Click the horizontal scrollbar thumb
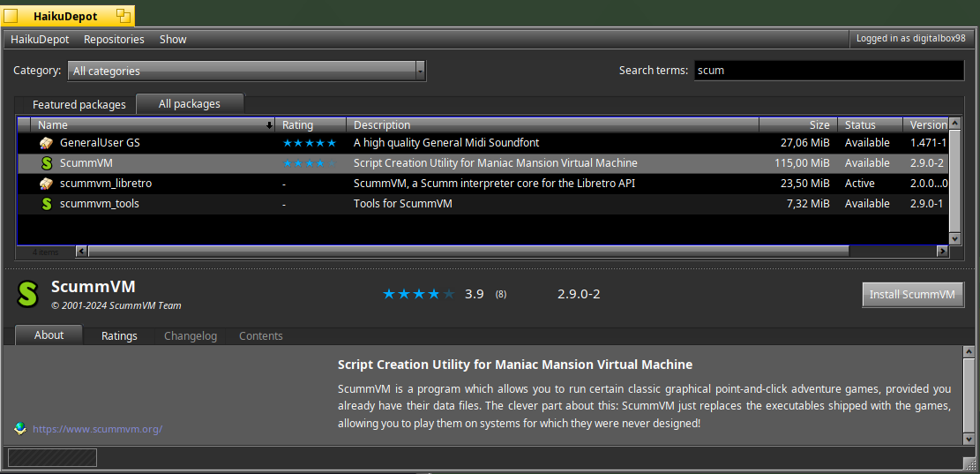 coord(468,252)
